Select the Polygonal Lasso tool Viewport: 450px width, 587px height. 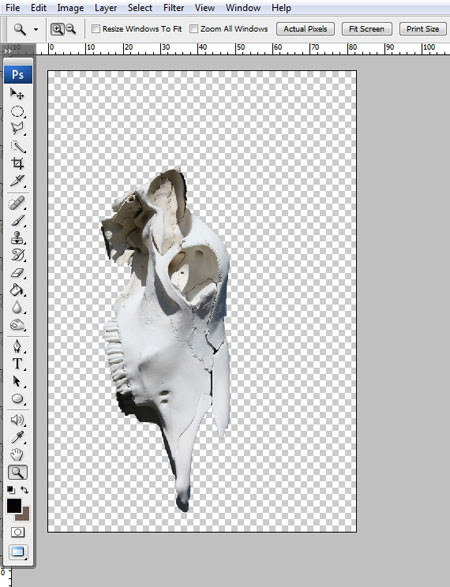click(x=17, y=128)
